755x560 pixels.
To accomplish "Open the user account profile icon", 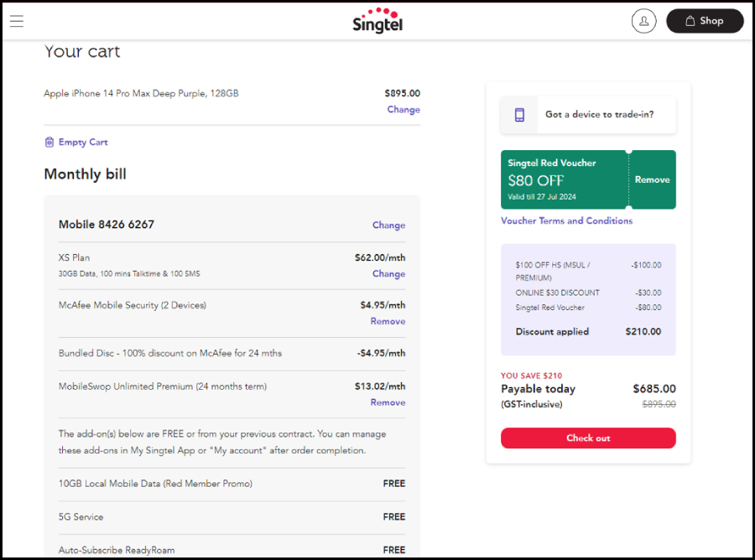I will (x=643, y=21).
